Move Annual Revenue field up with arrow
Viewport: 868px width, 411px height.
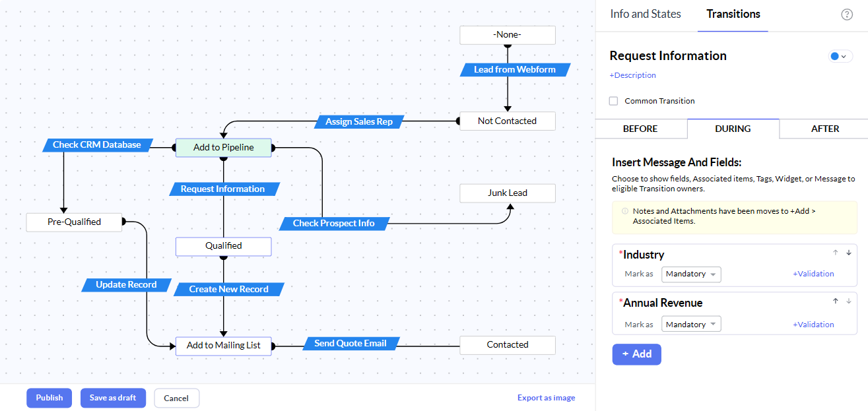(835, 301)
